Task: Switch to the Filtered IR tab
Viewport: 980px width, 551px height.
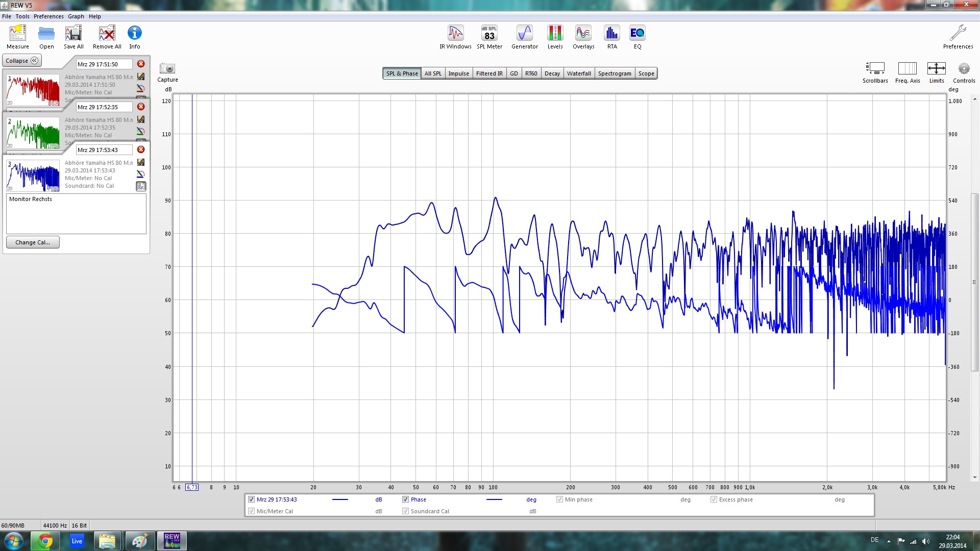Action: [489, 73]
